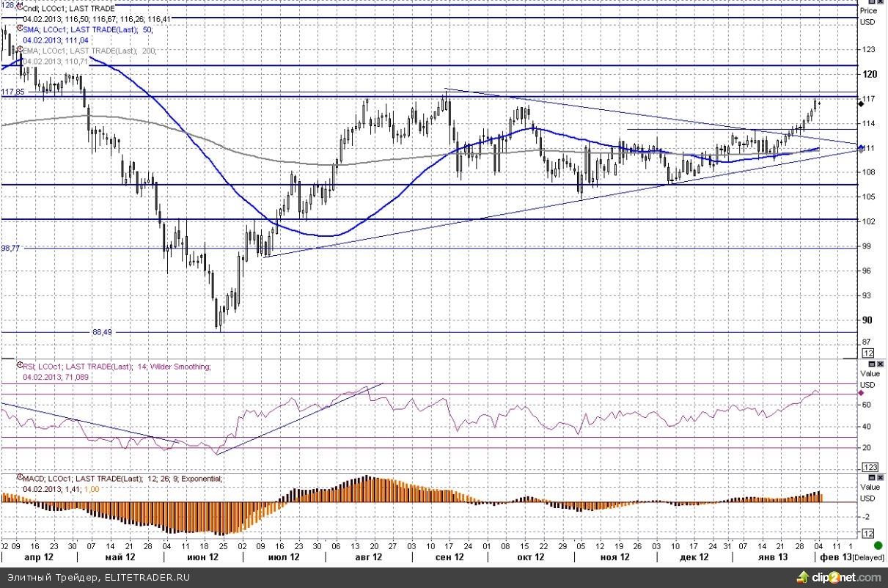Maximize the MACD pane
Image resolution: width=888 pixels, height=588 pixels.
point(870,477)
